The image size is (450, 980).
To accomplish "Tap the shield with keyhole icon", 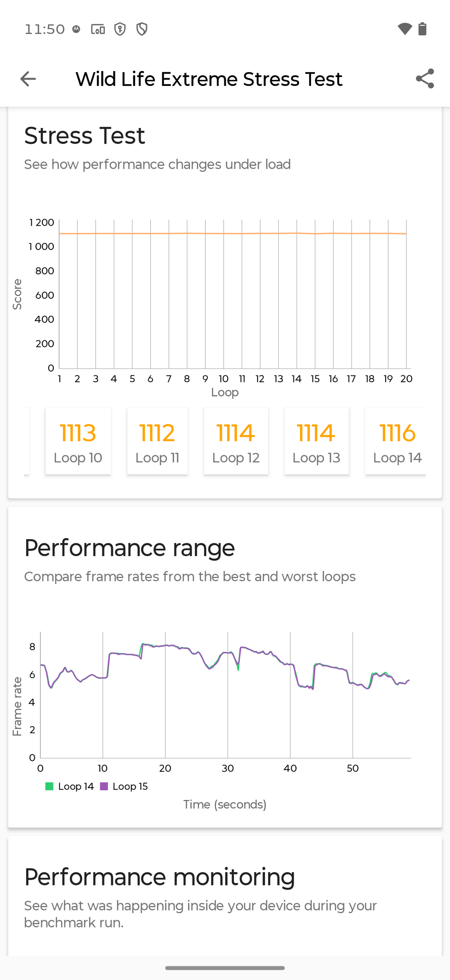I will [x=120, y=29].
